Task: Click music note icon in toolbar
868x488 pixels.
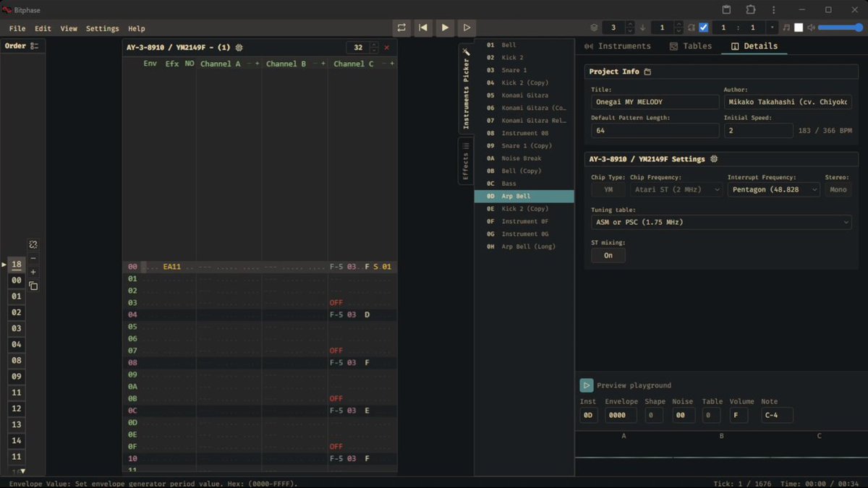Action: [786, 27]
